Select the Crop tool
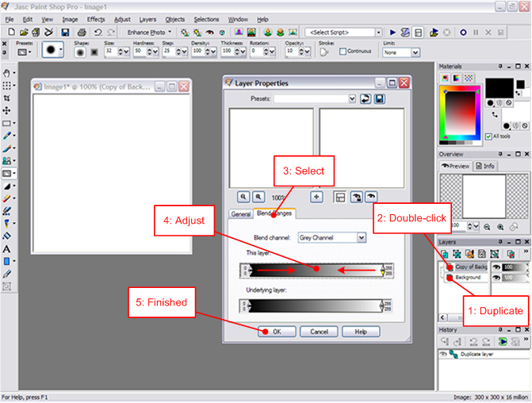532x403 pixels. coord(6,98)
